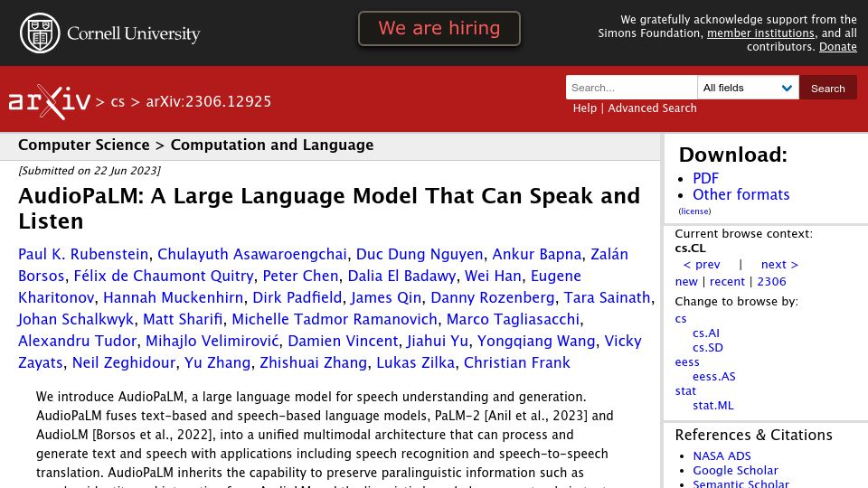Browse by cs.SD category
868x488 pixels.
pos(707,347)
